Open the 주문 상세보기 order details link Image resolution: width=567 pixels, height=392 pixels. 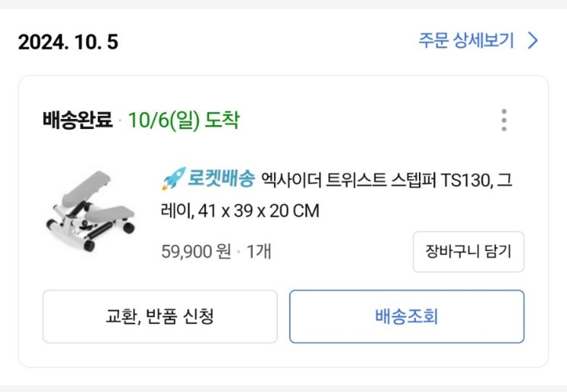click(x=466, y=40)
